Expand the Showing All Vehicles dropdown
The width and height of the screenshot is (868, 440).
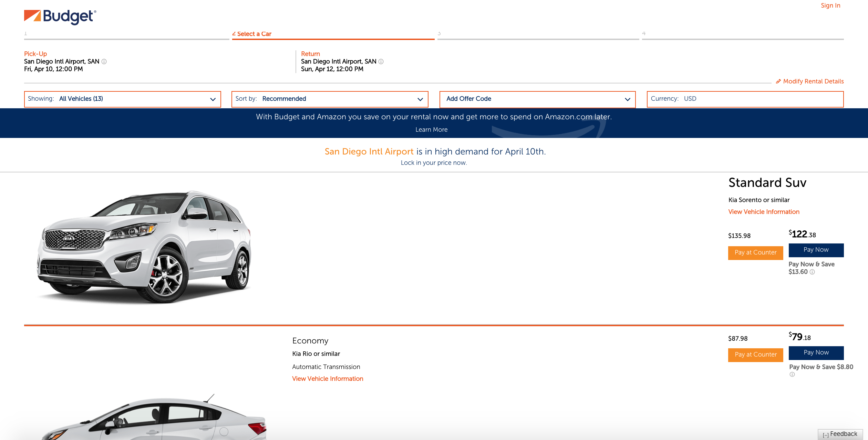(x=123, y=99)
